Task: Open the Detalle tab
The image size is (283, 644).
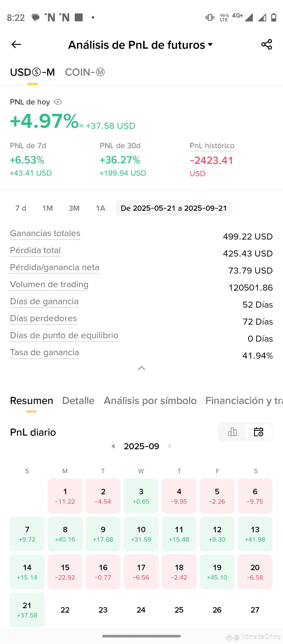Action: click(x=78, y=401)
